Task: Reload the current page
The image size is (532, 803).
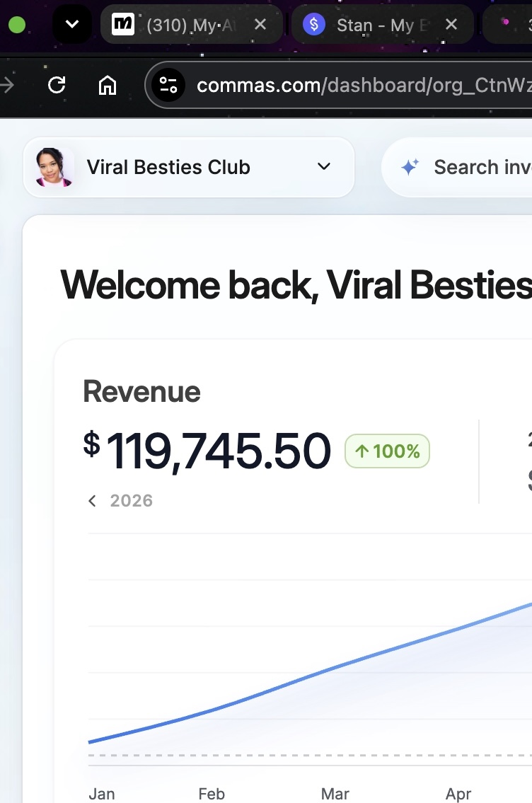Action: point(57,85)
